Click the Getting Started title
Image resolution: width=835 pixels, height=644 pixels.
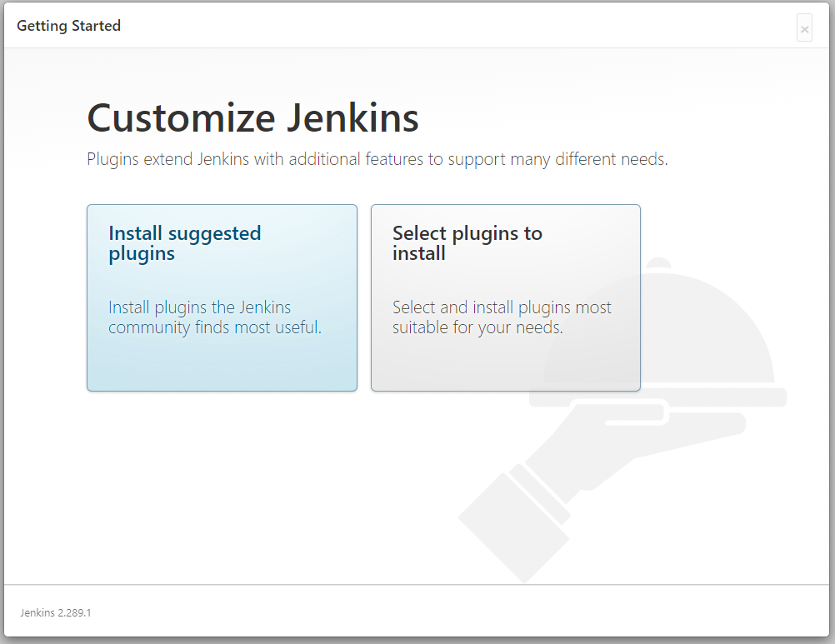click(x=68, y=26)
